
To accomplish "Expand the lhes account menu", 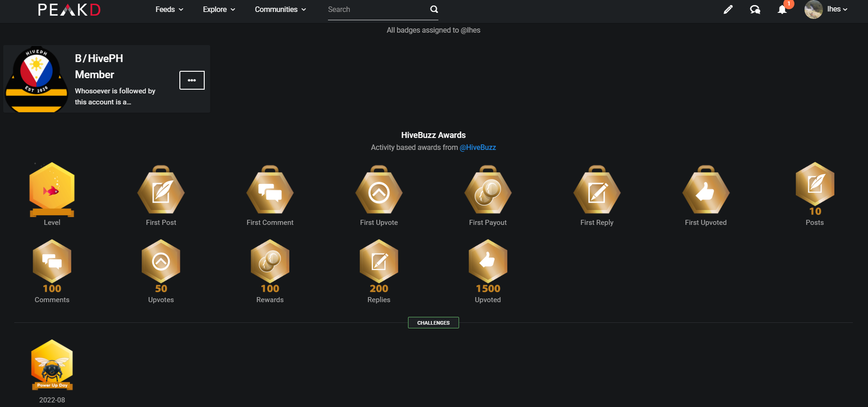I will [x=837, y=9].
